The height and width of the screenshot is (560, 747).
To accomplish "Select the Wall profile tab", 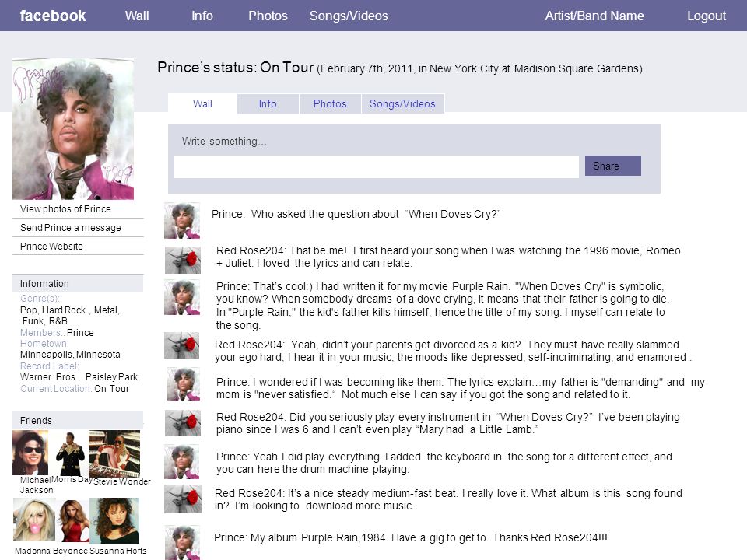I will pyautogui.click(x=202, y=103).
